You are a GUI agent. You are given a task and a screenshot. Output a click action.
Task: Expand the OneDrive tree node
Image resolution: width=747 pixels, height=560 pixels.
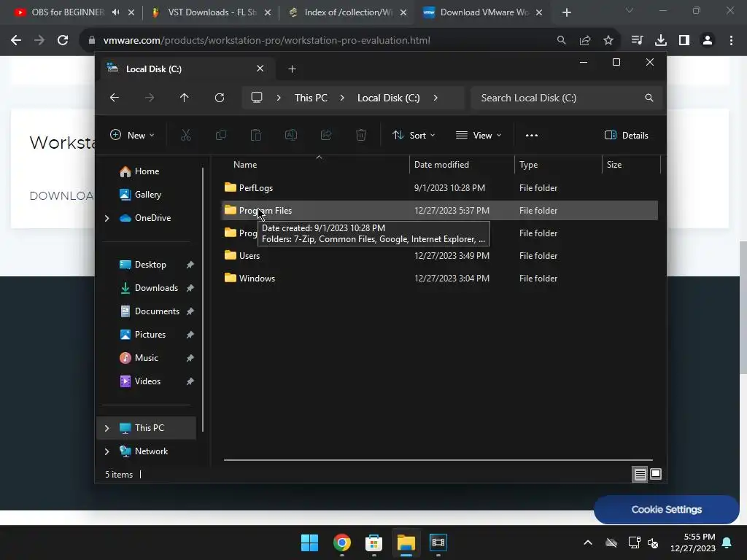point(107,218)
